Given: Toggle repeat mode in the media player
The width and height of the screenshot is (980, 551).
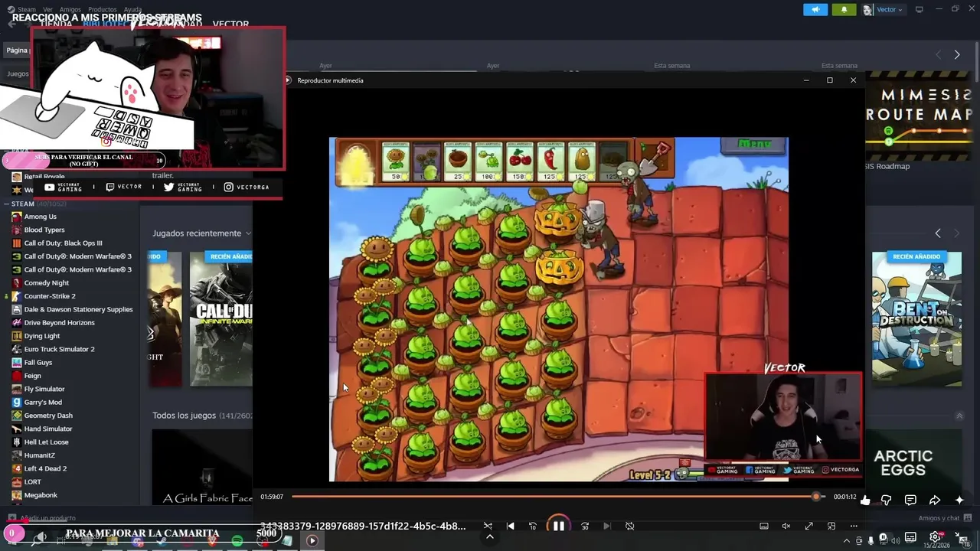Looking at the screenshot, I should coord(629,526).
